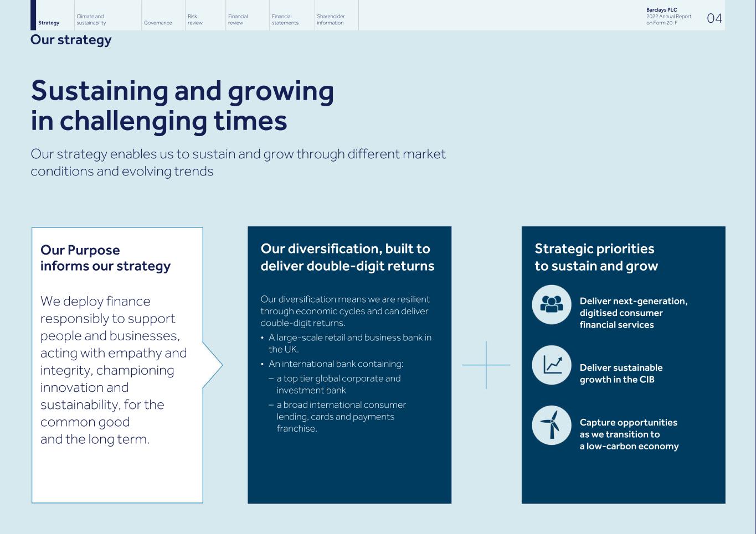
Task: Open the Governance tab
Action: point(158,23)
